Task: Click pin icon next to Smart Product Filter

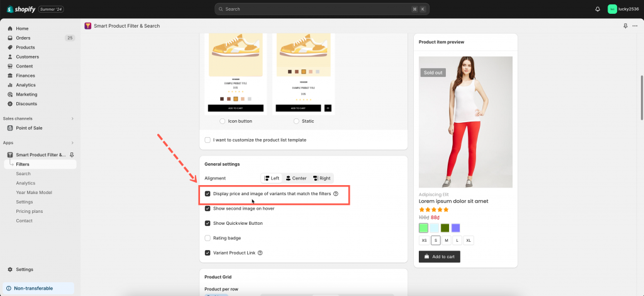Action: click(72, 155)
